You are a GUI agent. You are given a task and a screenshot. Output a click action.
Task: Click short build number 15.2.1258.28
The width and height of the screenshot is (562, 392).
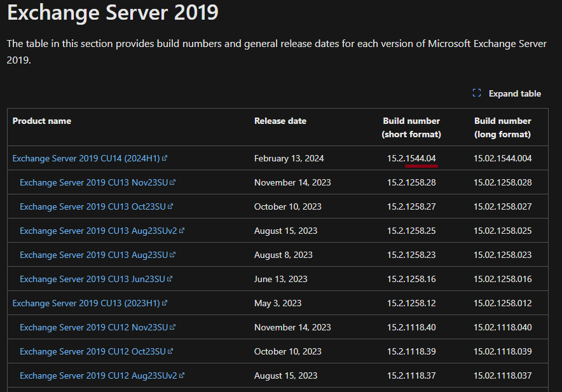coord(411,182)
